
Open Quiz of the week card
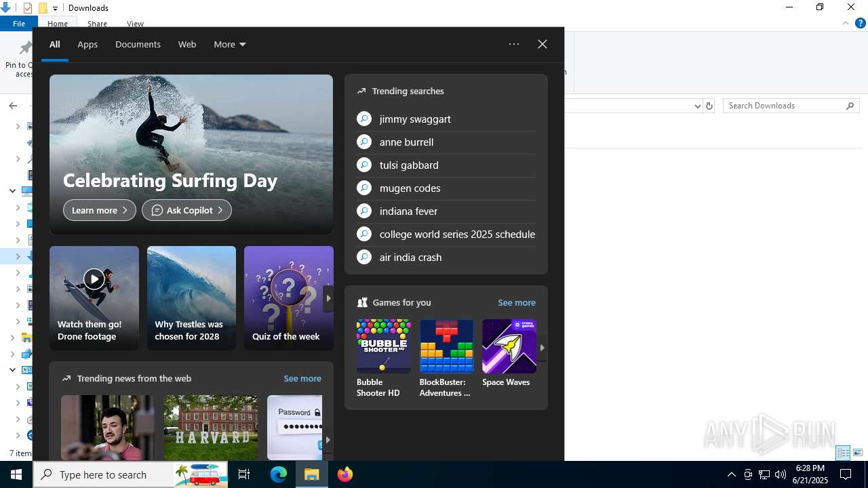pyautogui.click(x=289, y=298)
